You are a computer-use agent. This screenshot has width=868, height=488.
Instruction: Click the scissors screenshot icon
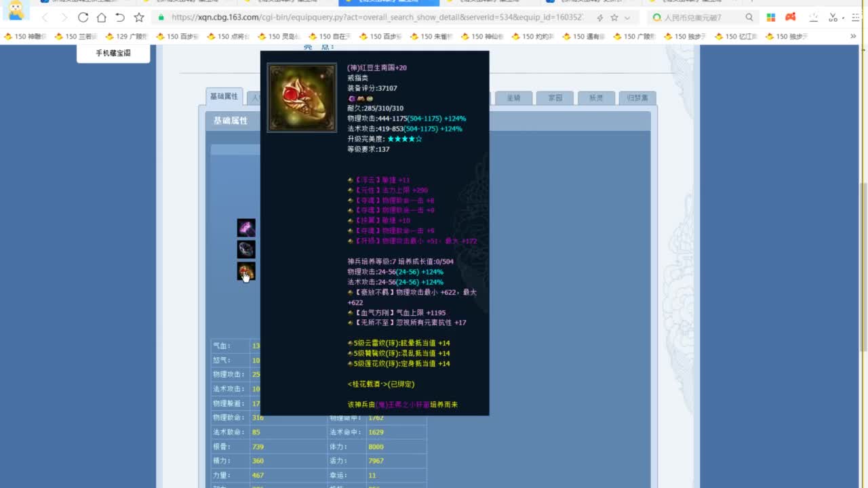point(833,18)
